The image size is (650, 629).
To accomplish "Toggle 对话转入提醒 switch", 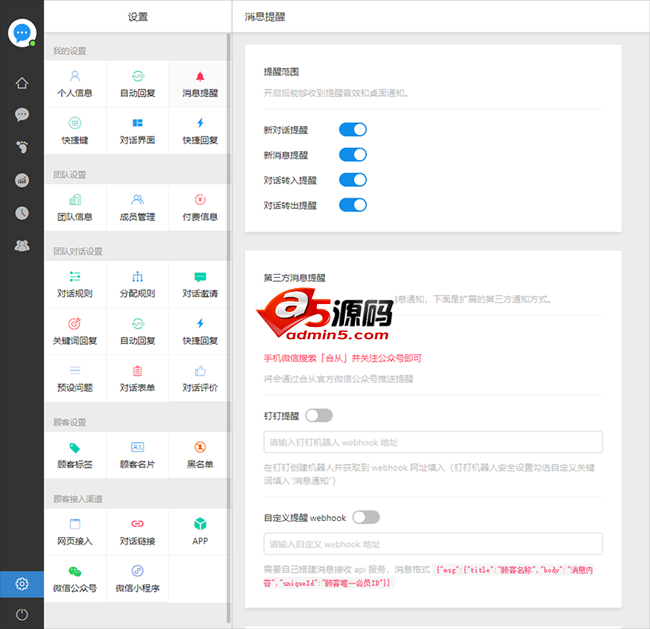I will (x=353, y=180).
